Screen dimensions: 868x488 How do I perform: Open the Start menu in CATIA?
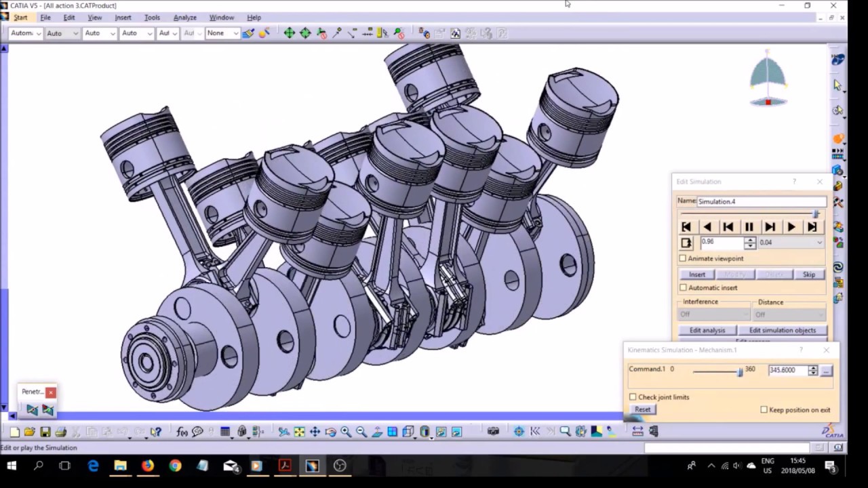20,18
